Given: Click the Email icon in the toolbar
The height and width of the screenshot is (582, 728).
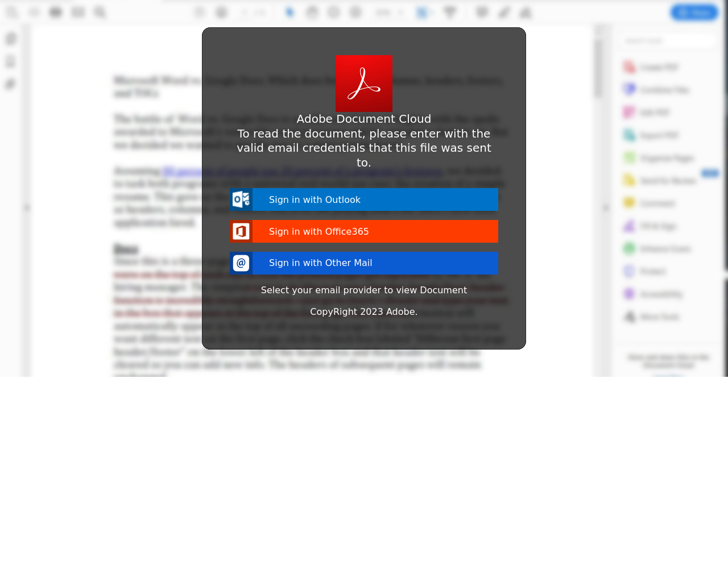Looking at the screenshot, I should click(78, 12).
